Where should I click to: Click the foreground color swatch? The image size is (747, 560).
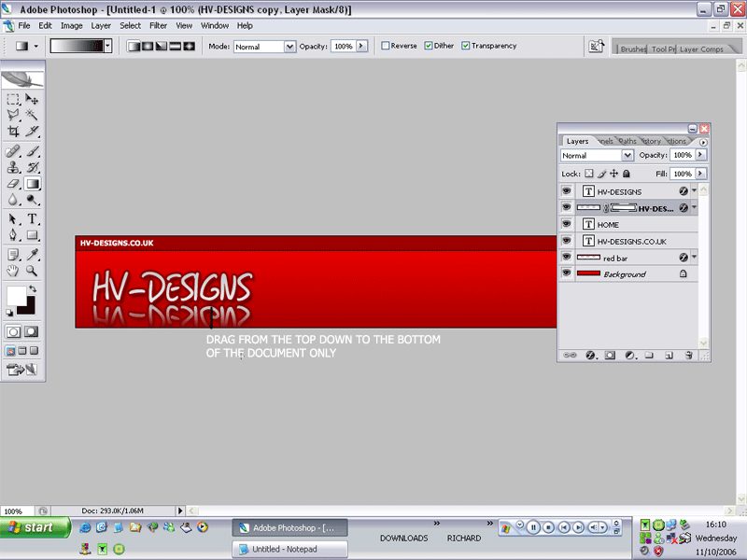point(16,295)
